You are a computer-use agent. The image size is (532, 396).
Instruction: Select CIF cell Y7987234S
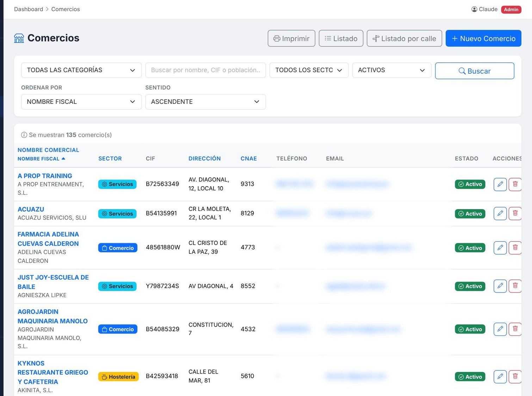tap(162, 286)
